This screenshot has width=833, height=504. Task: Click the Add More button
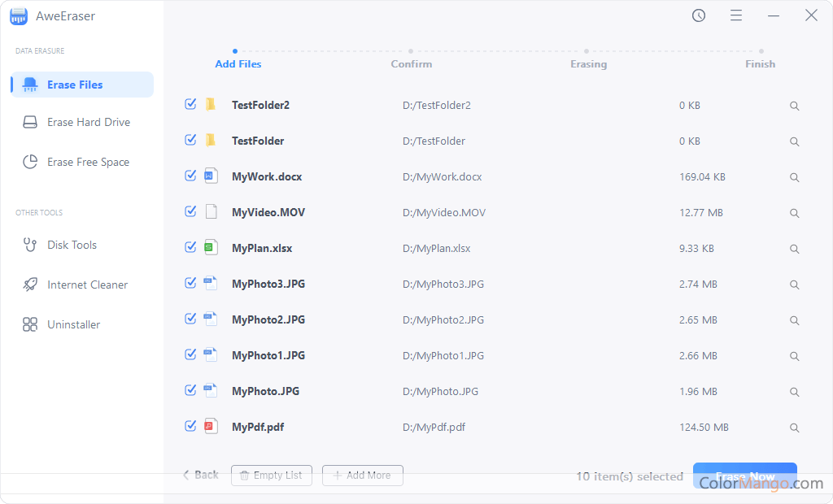point(362,476)
